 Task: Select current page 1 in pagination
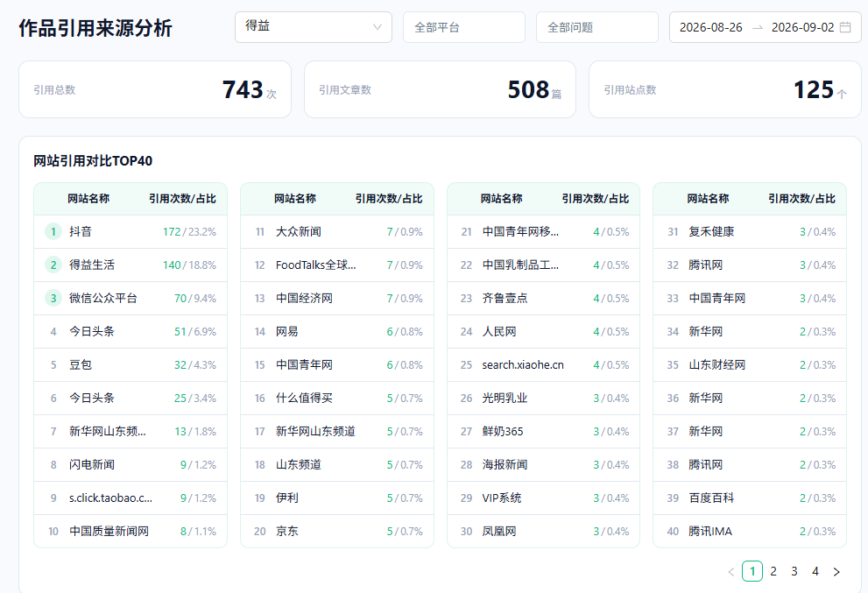pyautogui.click(x=752, y=571)
